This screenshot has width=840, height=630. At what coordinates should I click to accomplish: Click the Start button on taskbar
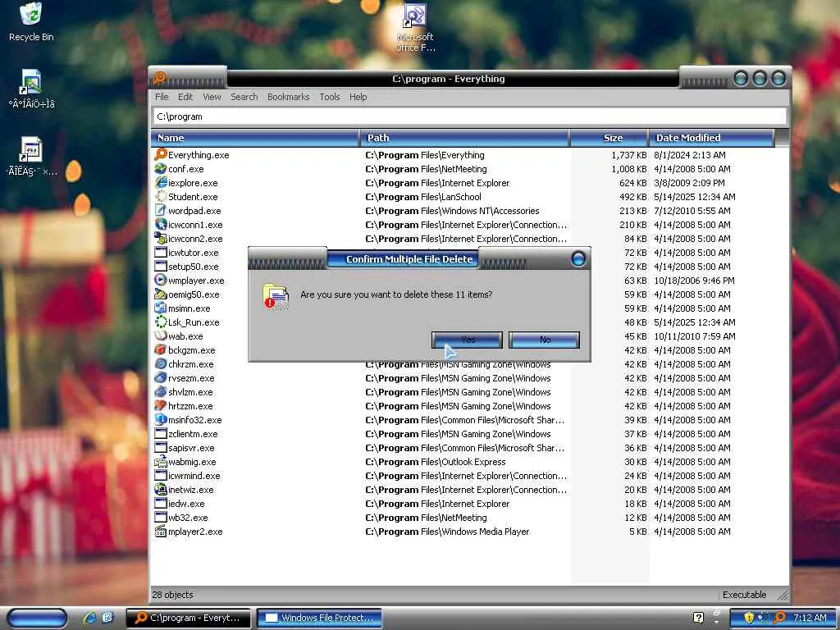(x=37, y=618)
